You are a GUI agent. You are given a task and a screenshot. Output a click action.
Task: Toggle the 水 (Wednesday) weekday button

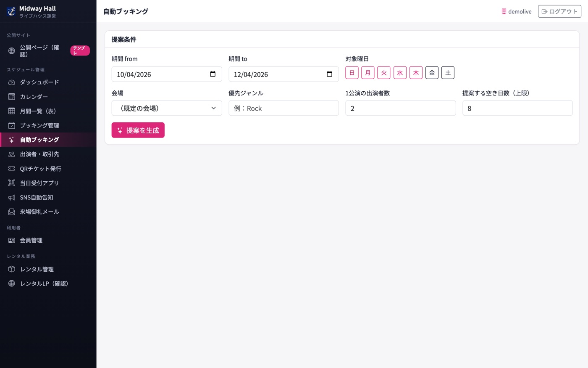click(x=400, y=73)
